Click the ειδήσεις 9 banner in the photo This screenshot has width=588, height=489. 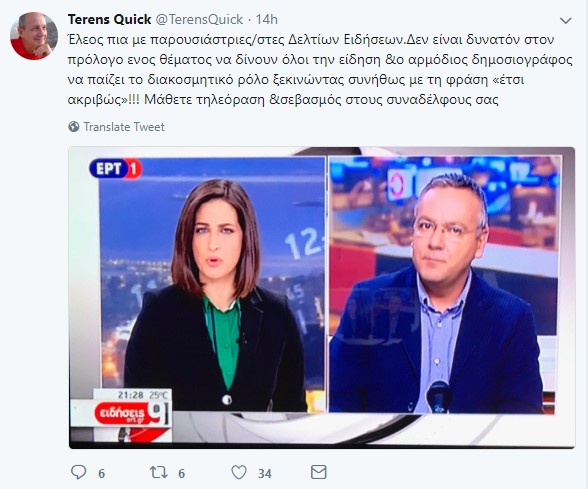[x=132, y=414]
